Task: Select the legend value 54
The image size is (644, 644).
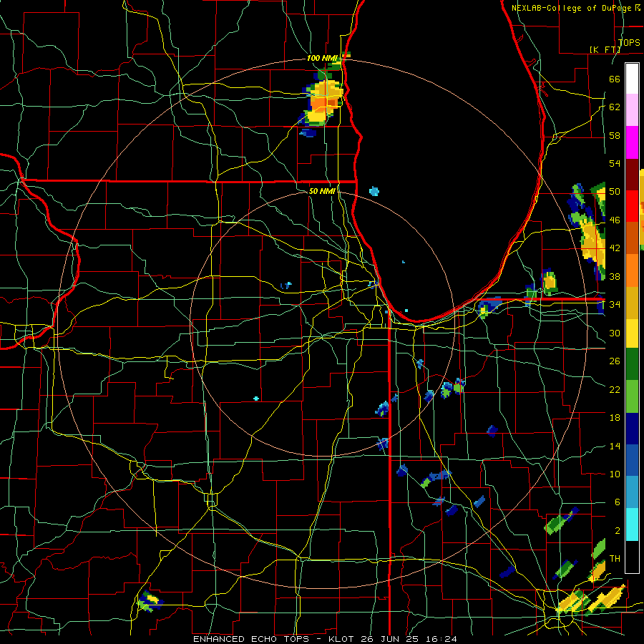Action: tap(615, 163)
